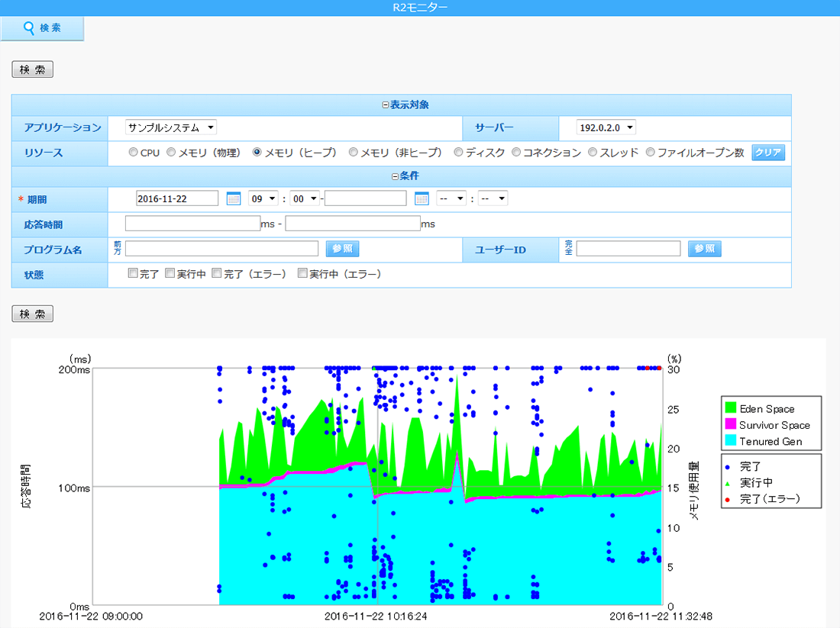
Task: Open the 検索 tab with magnifier icon
Action: [x=42, y=27]
